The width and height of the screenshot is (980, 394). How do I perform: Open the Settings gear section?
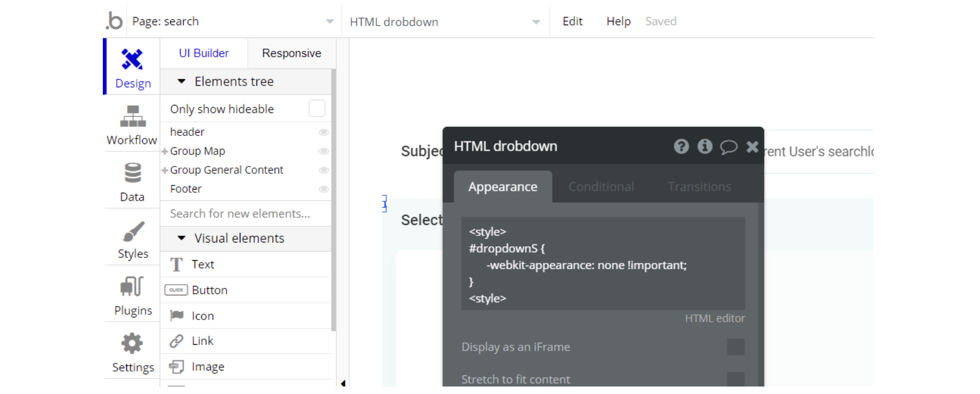[133, 352]
